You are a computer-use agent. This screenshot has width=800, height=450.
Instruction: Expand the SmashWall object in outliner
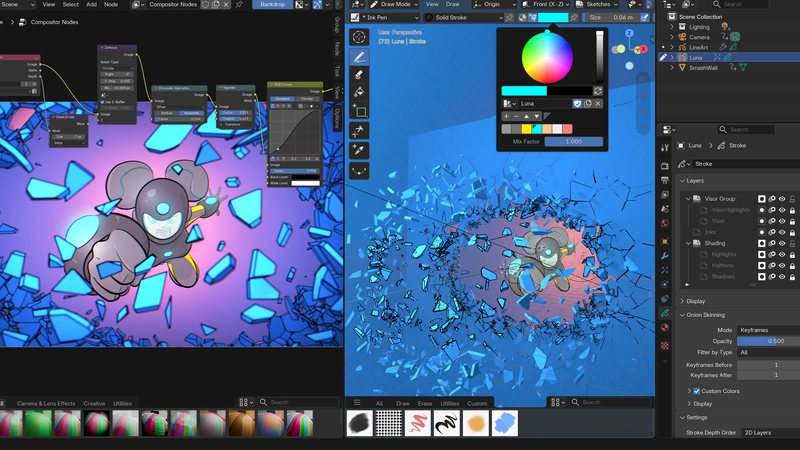tap(672, 68)
